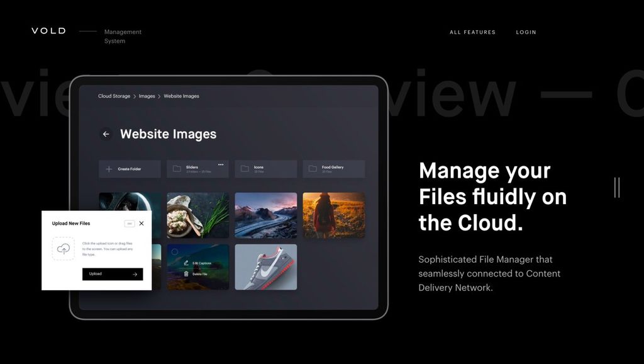
Task: Click the Create Folder button
Action: [x=130, y=169]
